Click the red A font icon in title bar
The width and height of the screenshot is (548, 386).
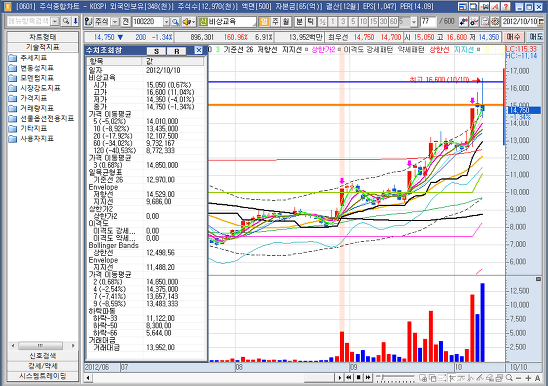(495, 7)
